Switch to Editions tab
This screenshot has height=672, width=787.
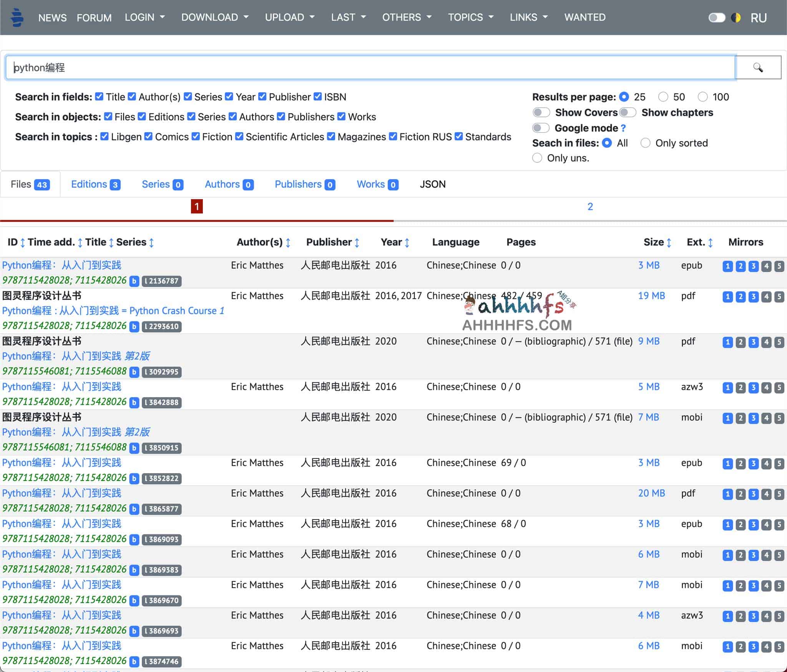(95, 185)
